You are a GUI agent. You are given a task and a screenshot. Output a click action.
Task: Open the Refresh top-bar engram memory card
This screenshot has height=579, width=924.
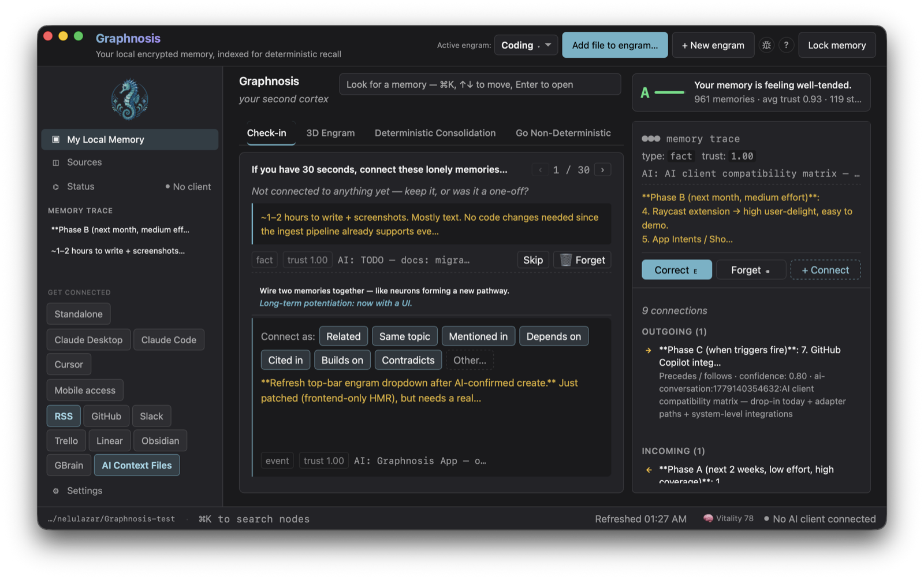(432, 396)
